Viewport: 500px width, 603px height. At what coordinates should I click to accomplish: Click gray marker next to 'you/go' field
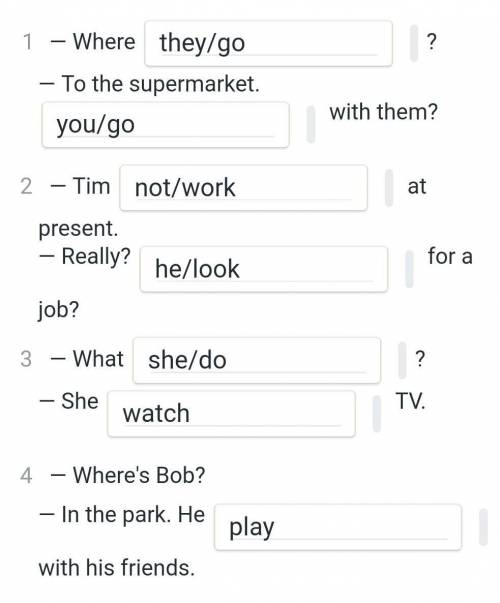click(311, 125)
